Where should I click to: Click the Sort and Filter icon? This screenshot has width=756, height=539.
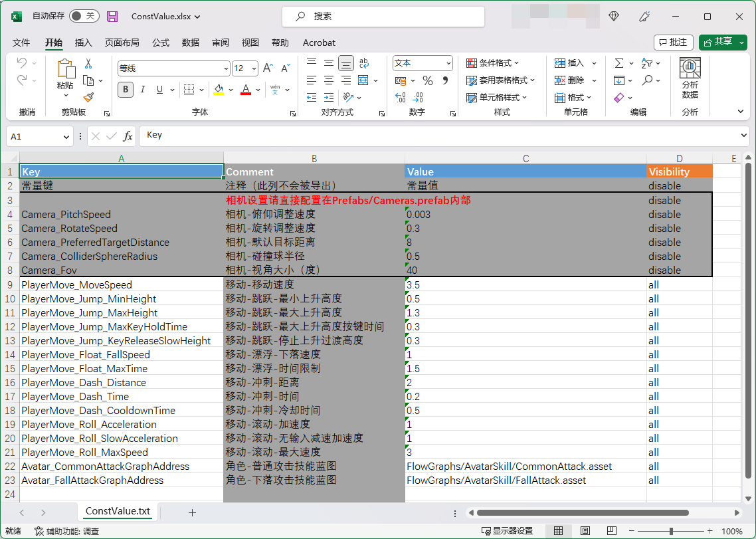[x=647, y=63]
